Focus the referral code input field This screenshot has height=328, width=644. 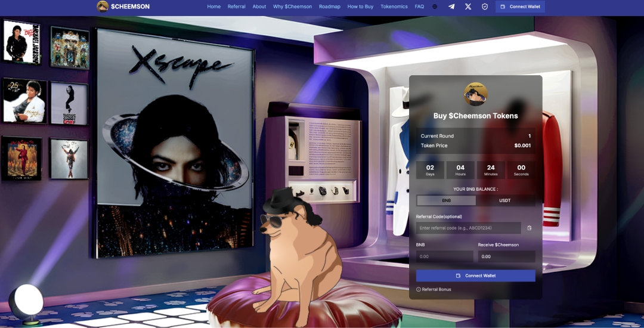pyautogui.click(x=468, y=228)
